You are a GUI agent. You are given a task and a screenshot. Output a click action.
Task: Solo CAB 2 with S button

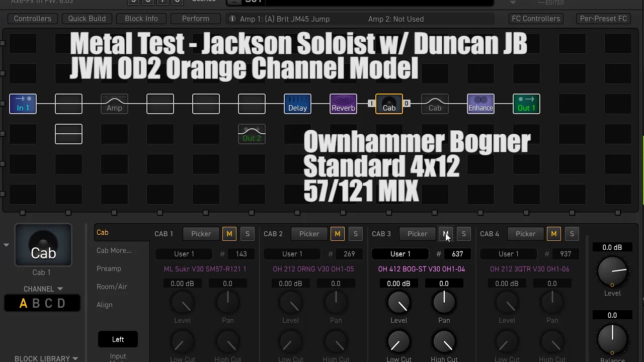pyautogui.click(x=356, y=234)
